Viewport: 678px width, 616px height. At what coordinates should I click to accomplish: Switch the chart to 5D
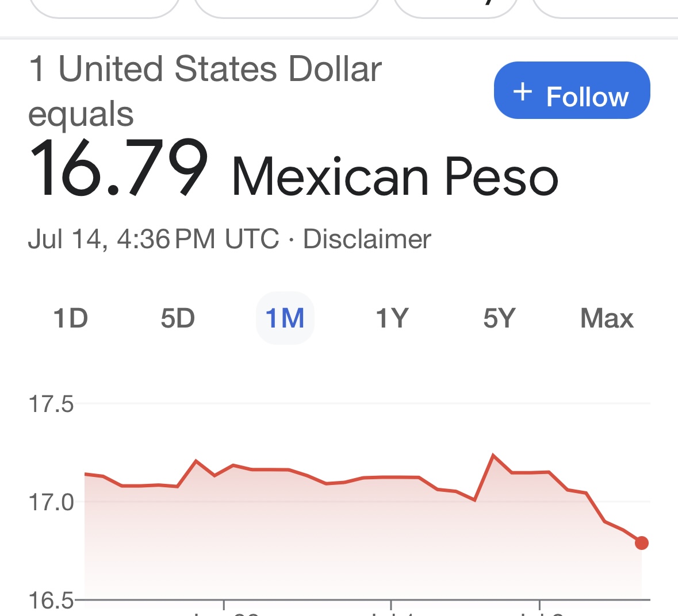coord(178,318)
